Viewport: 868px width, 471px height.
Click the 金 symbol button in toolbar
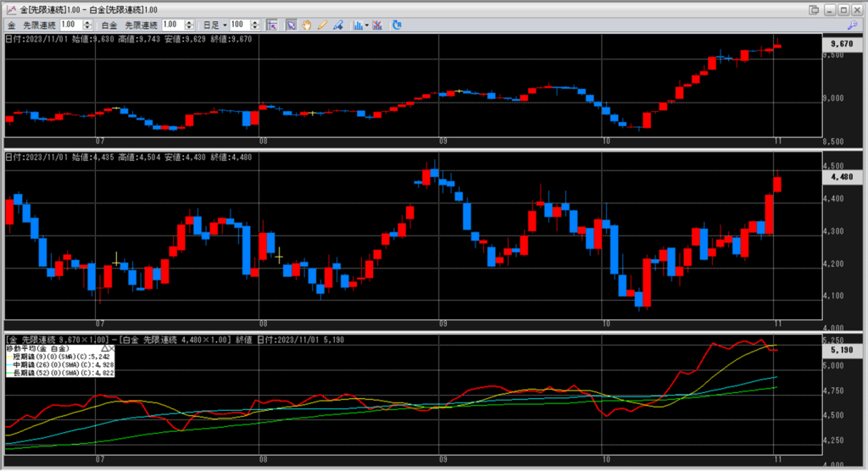click(x=11, y=25)
